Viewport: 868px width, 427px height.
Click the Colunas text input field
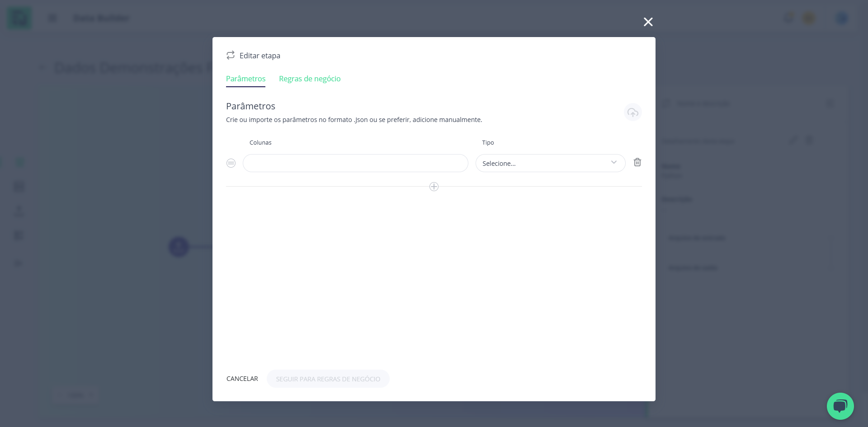point(355,163)
